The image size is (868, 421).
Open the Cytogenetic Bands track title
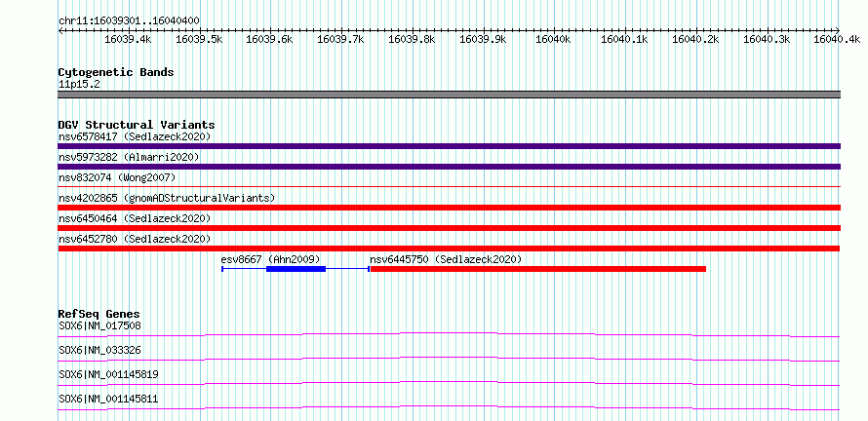pos(116,72)
